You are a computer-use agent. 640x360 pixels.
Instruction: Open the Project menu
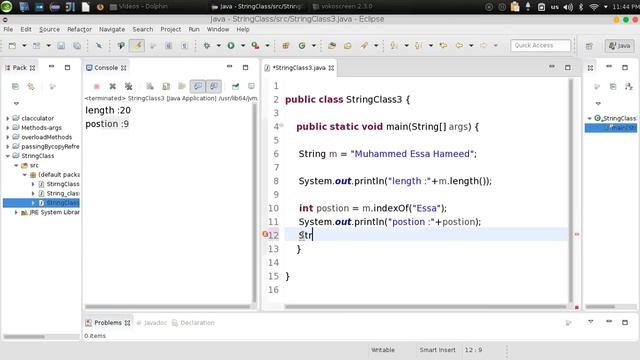click(171, 29)
